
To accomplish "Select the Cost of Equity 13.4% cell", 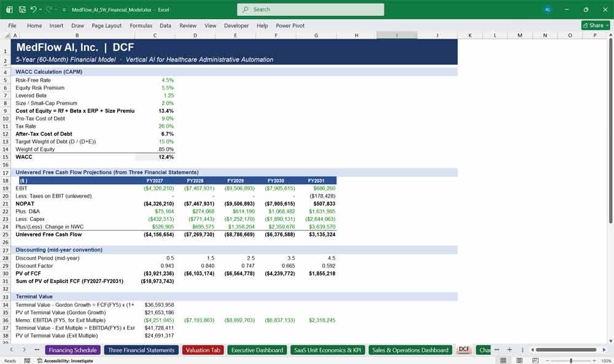I will pyautogui.click(x=155, y=110).
